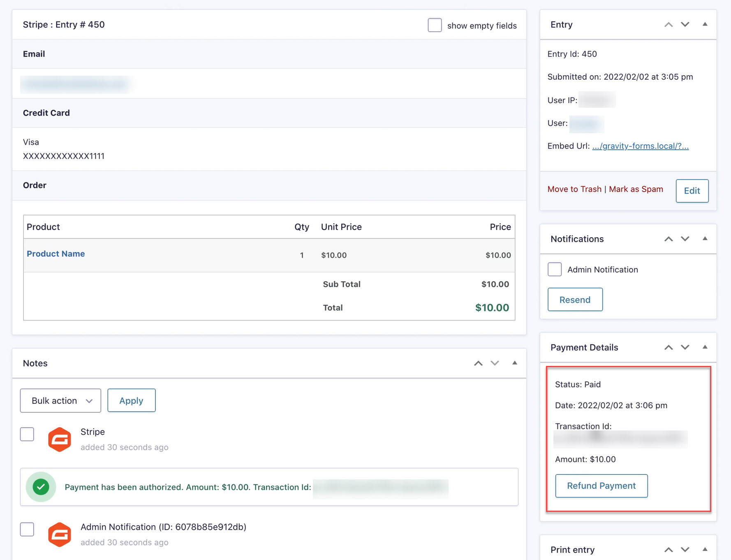Check the Admin Notification checkbox

click(555, 269)
